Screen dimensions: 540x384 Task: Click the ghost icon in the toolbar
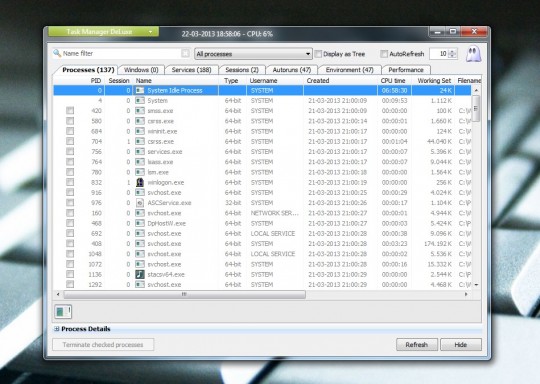(473, 54)
